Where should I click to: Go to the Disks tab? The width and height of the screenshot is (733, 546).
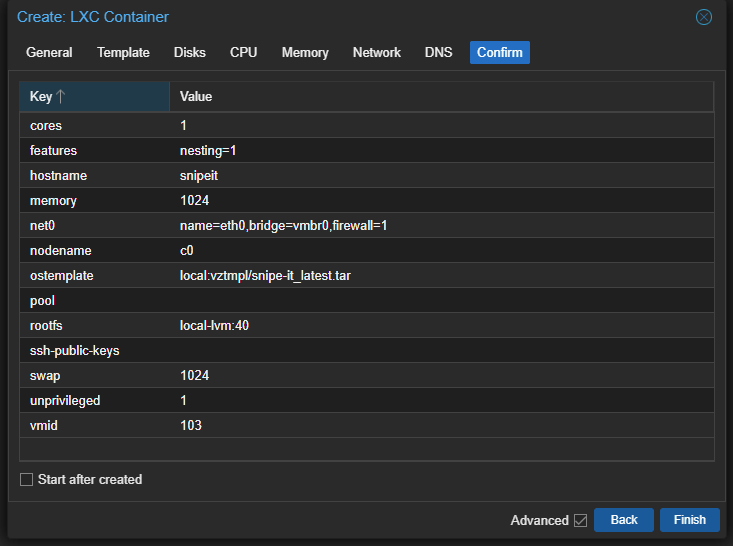coord(190,52)
